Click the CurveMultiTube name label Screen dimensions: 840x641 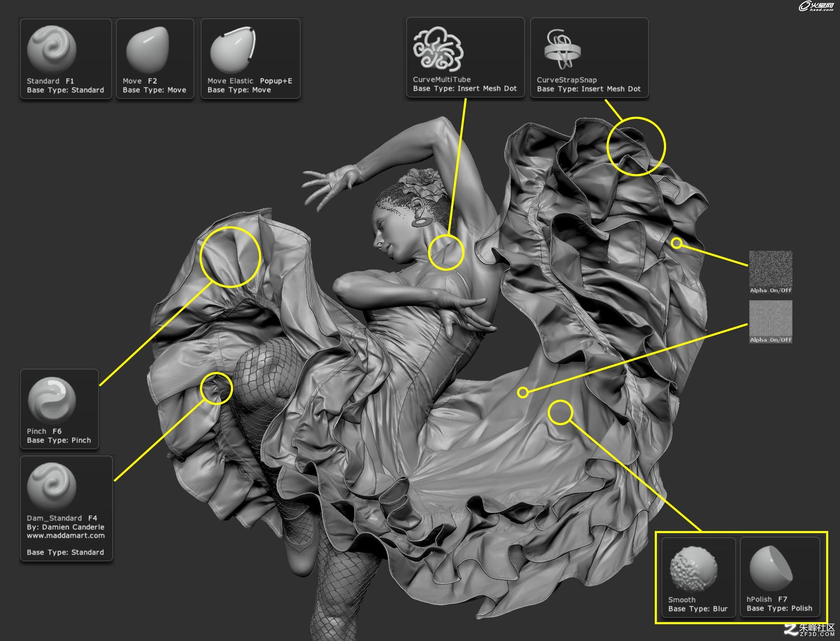point(442,79)
